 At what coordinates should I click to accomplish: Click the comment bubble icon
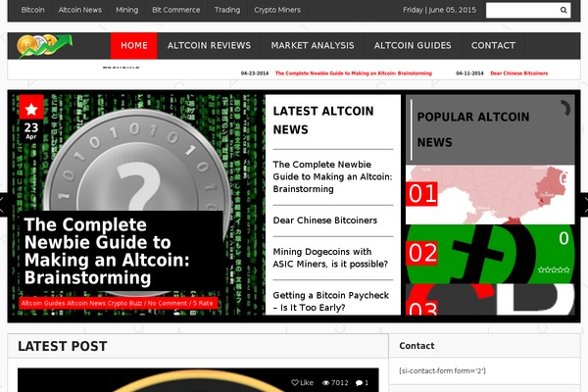click(359, 383)
